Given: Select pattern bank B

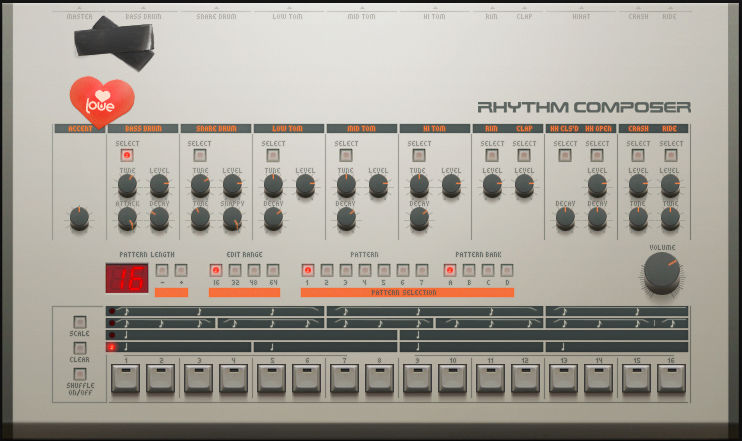Looking at the screenshot, I should [x=468, y=270].
